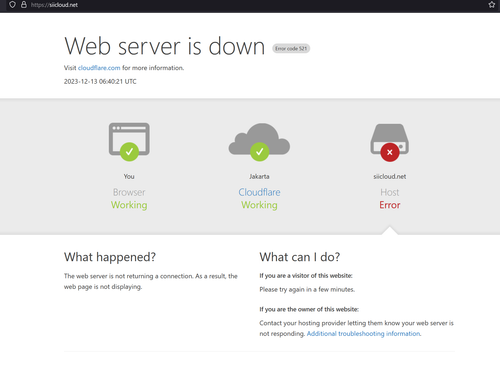Click the server host icon with red X
The width and height of the screenshot is (500, 369).
390,142
